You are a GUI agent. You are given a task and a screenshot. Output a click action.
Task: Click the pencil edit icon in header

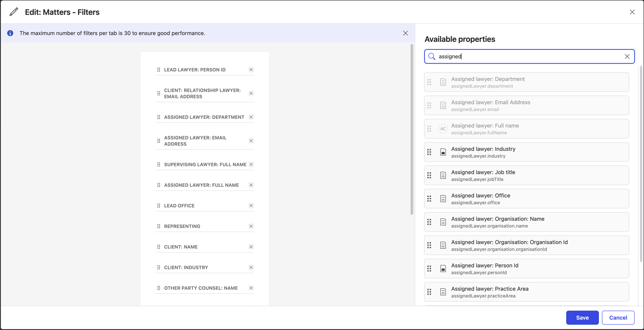[14, 12]
